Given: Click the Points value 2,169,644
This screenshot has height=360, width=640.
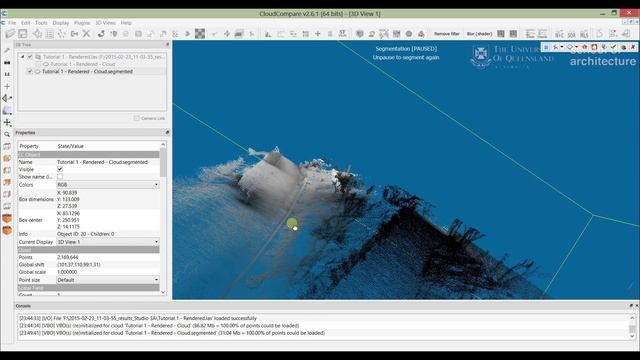Looking at the screenshot, I should pyautogui.click(x=67, y=257).
